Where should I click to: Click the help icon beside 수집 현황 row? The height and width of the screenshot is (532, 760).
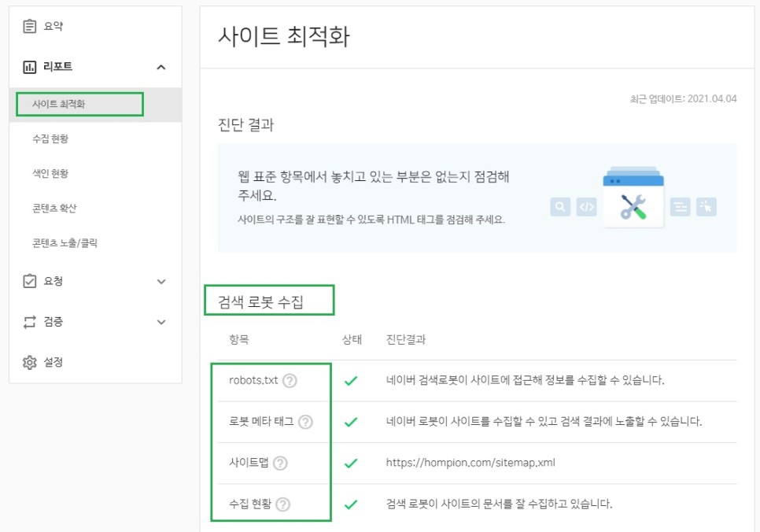tap(283, 504)
